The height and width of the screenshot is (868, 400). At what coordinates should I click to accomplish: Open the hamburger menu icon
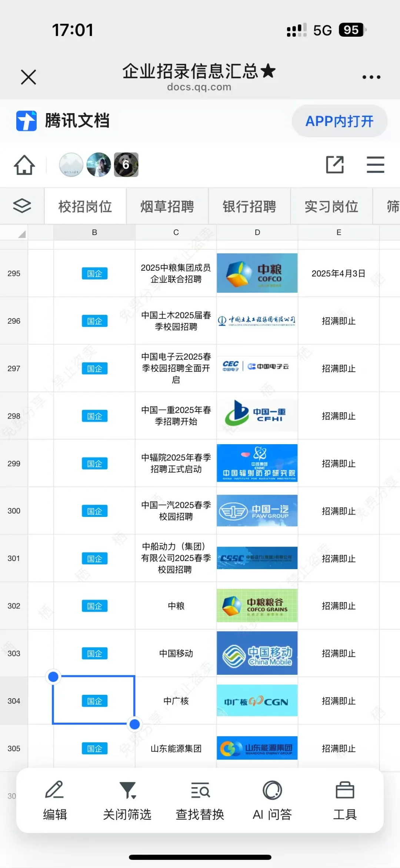[375, 165]
